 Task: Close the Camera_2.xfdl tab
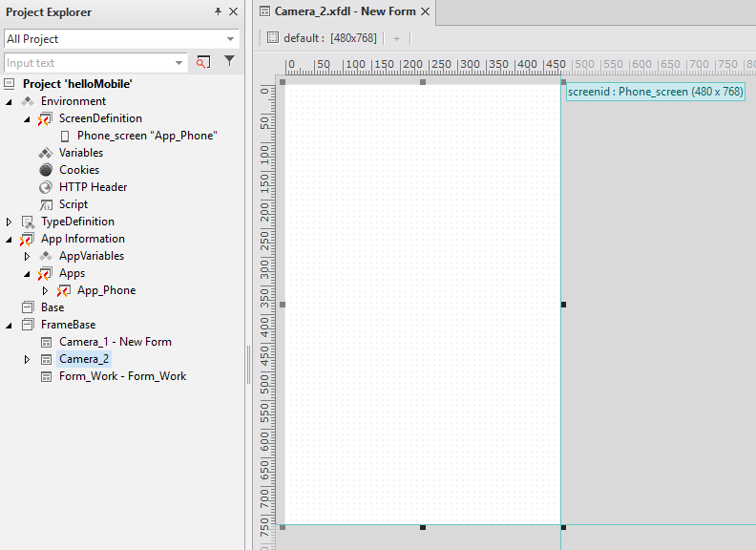pos(426,11)
